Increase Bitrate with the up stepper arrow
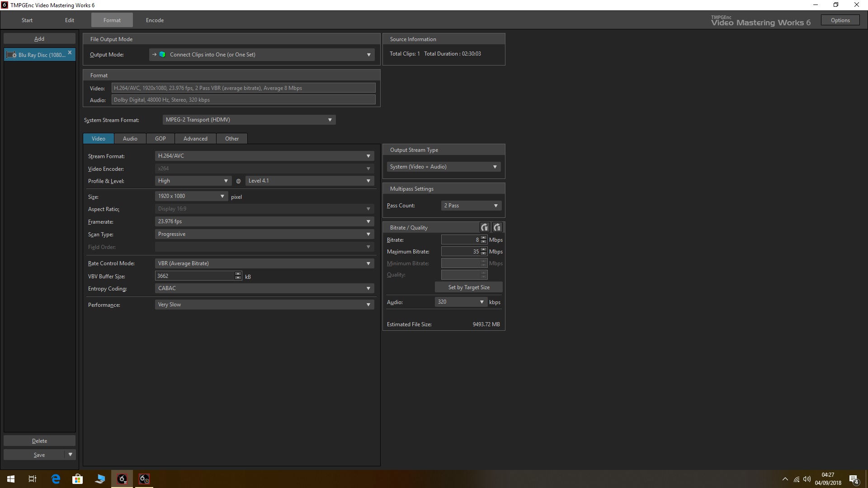Viewport: 868px width, 488px height. tap(484, 238)
